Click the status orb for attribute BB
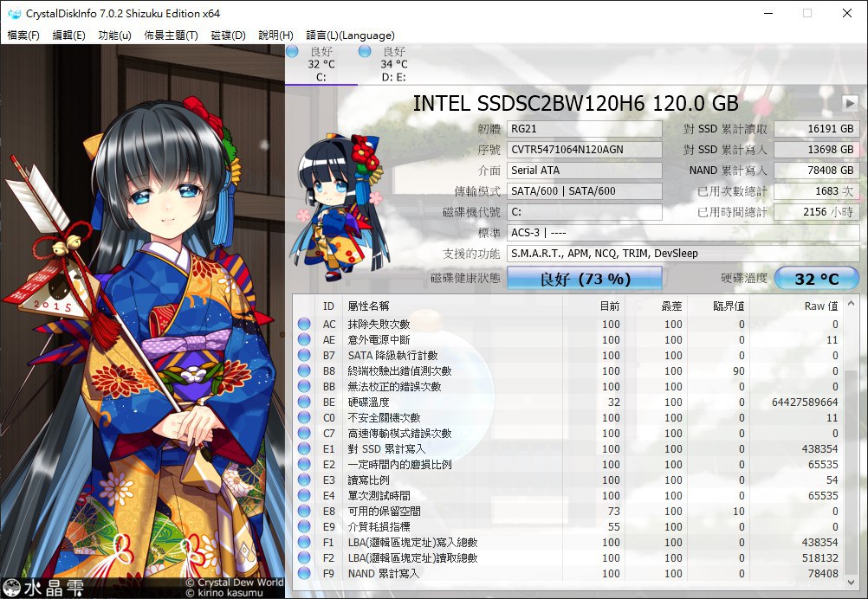The width and height of the screenshot is (868, 599). (304, 386)
